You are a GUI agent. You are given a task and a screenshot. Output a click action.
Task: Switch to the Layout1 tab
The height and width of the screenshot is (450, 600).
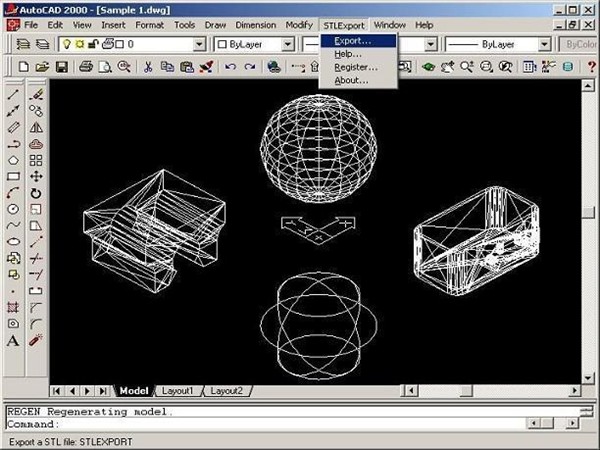[x=178, y=391]
